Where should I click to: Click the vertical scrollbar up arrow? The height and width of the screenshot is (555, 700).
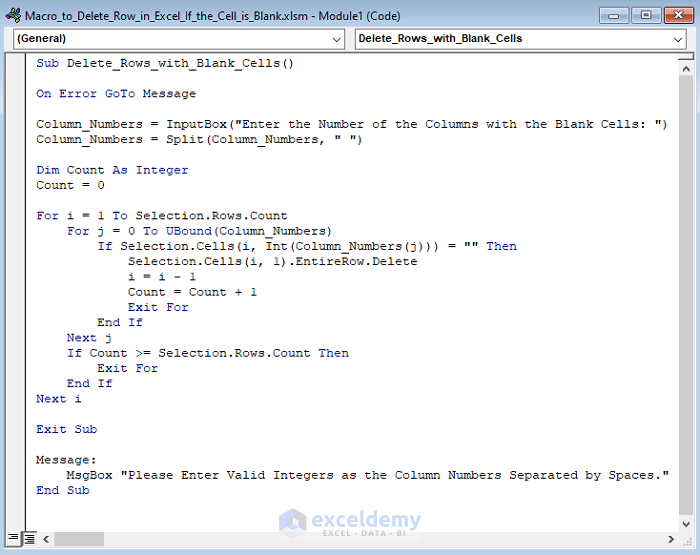686,69
